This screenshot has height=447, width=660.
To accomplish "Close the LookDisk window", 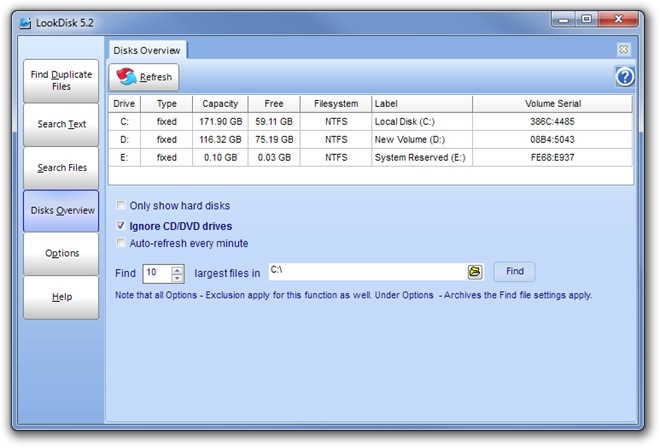I will point(618,19).
